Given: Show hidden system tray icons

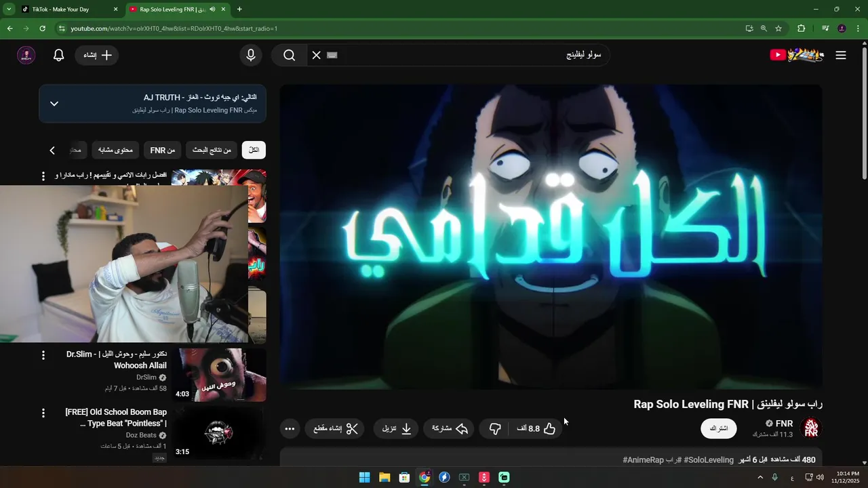Looking at the screenshot, I should (x=760, y=477).
